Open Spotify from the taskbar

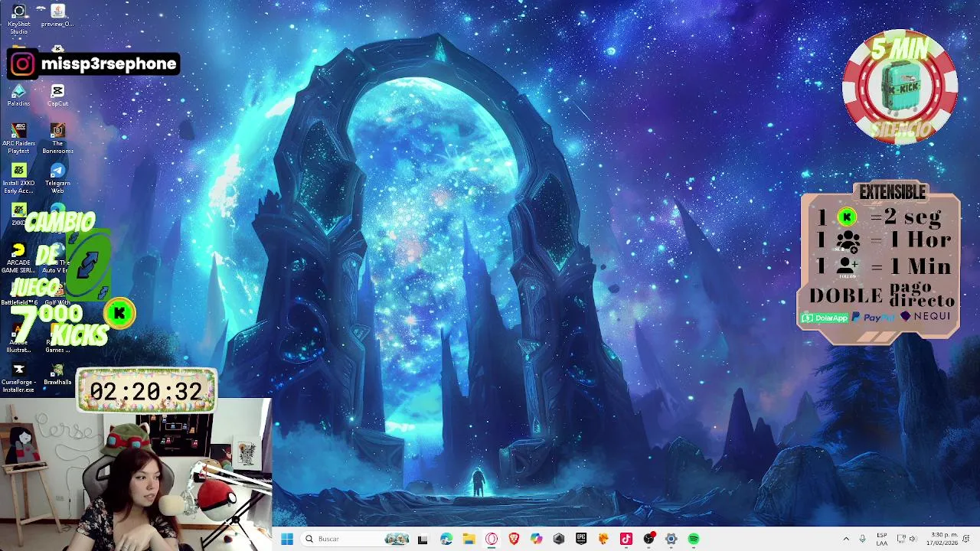click(x=694, y=539)
